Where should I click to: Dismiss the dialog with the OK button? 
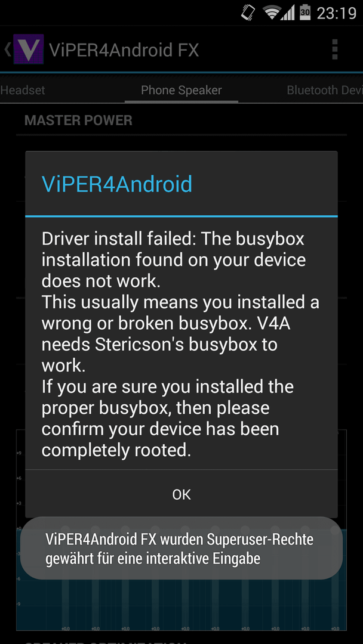click(181, 494)
